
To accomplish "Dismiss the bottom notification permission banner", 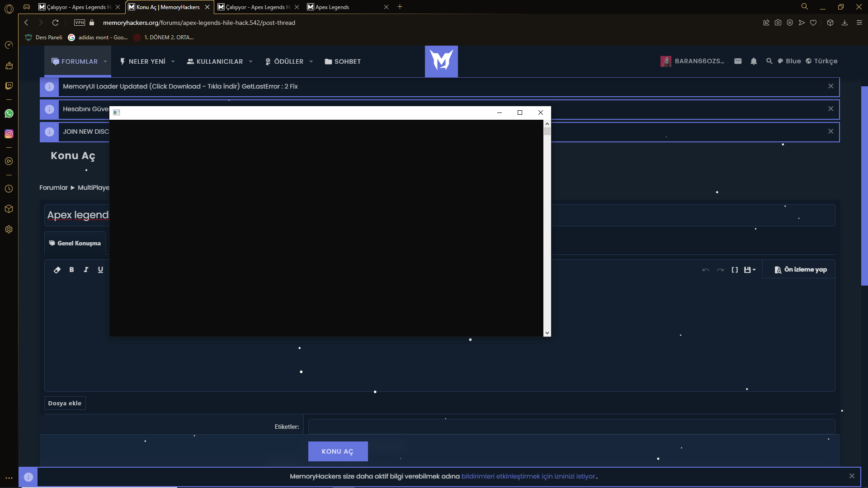I will (x=852, y=476).
